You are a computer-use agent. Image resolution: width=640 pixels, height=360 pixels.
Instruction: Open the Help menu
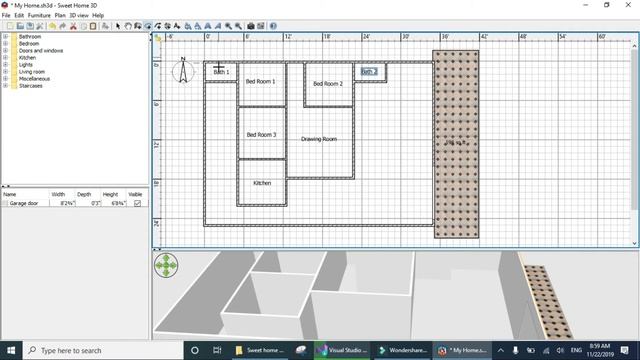pyautogui.click(x=98, y=15)
